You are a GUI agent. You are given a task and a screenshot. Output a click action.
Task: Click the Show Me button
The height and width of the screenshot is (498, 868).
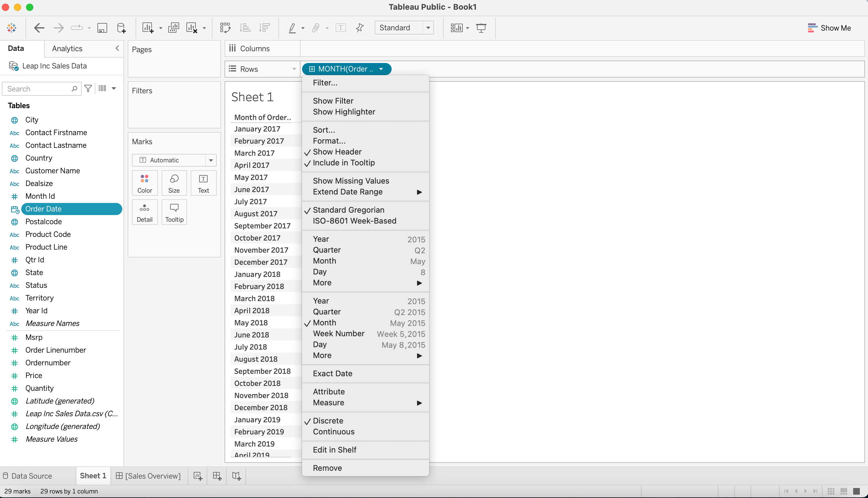(829, 28)
